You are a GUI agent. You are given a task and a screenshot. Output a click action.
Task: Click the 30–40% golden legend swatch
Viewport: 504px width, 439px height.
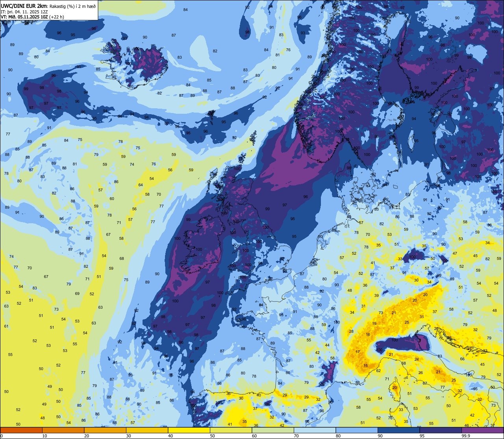click(x=147, y=430)
